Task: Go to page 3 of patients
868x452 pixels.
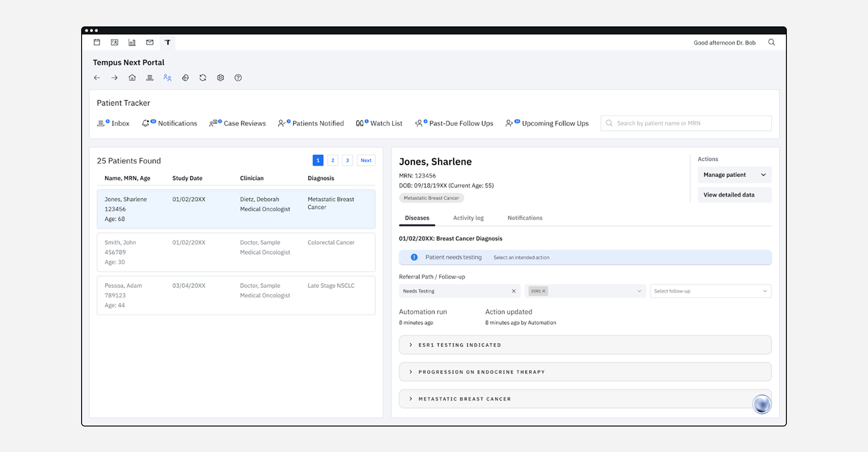Action: [x=347, y=160]
